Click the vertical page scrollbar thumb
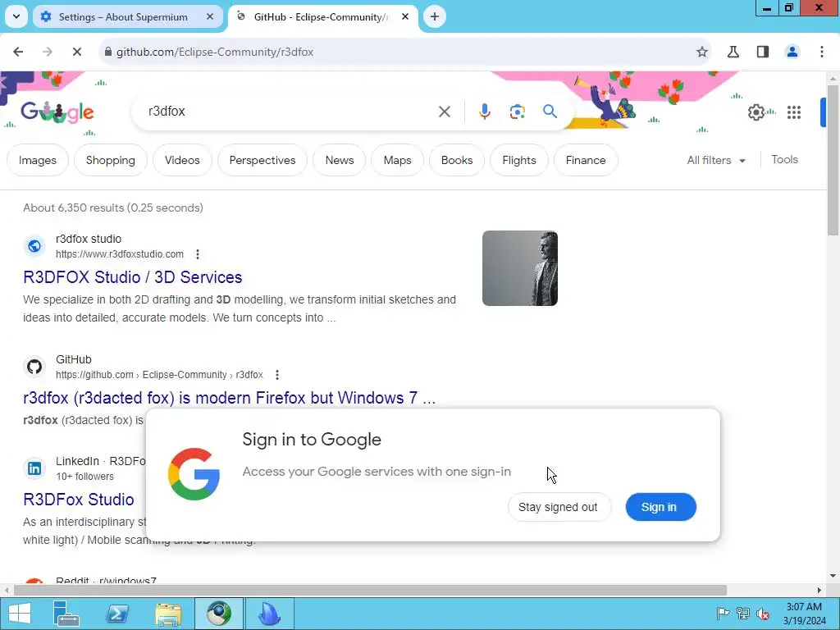 click(x=833, y=159)
